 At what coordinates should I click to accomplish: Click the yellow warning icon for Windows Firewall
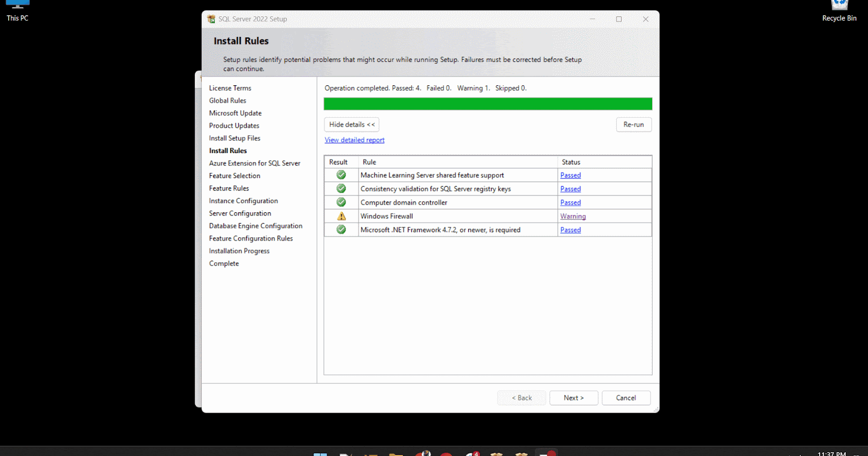pyautogui.click(x=341, y=216)
